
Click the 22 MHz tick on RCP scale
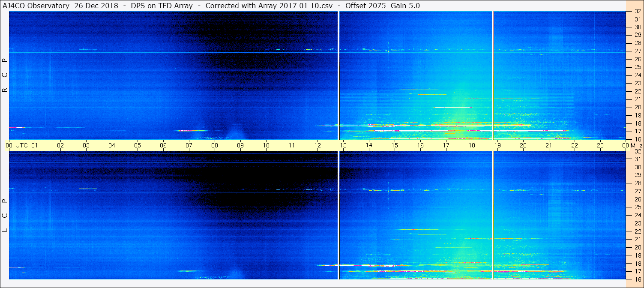[638, 91]
